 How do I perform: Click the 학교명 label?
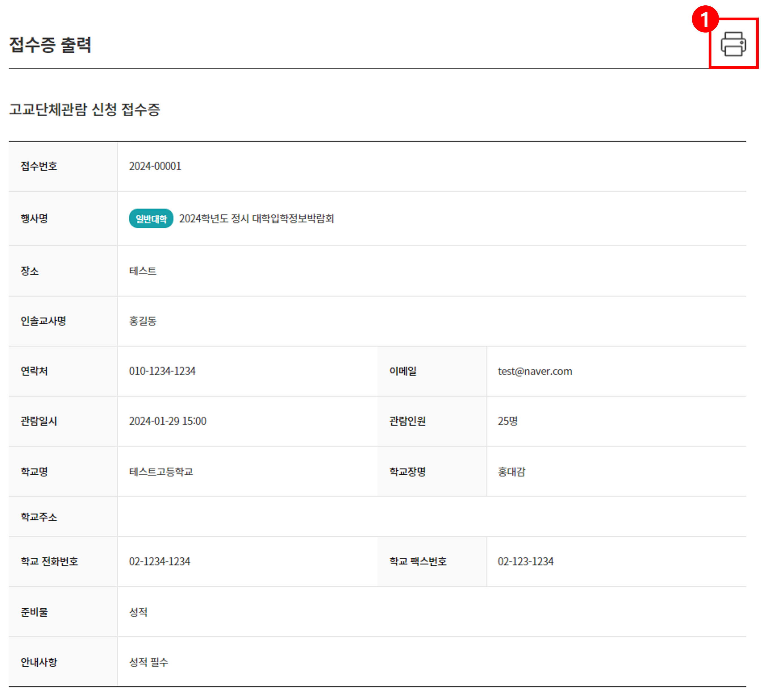pyautogui.click(x=35, y=472)
